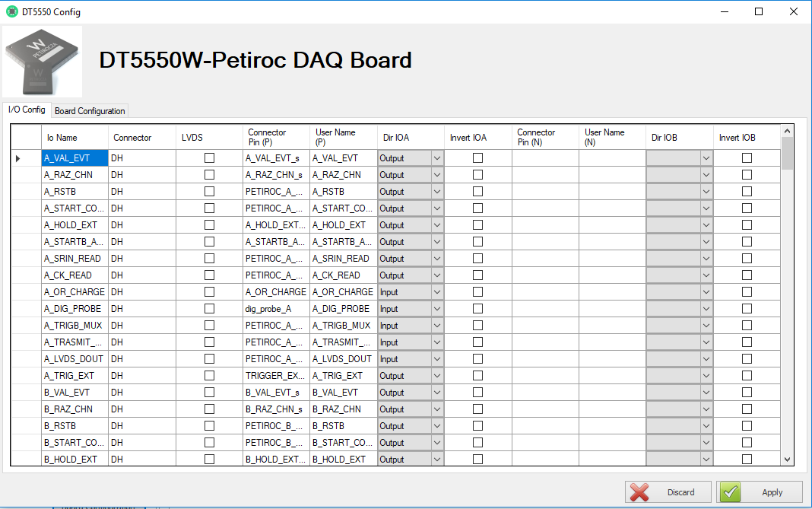The height and width of the screenshot is (509, 812).
Task: Check Invert IOA for A_RAZ_CHN
Action: [478, 175]
